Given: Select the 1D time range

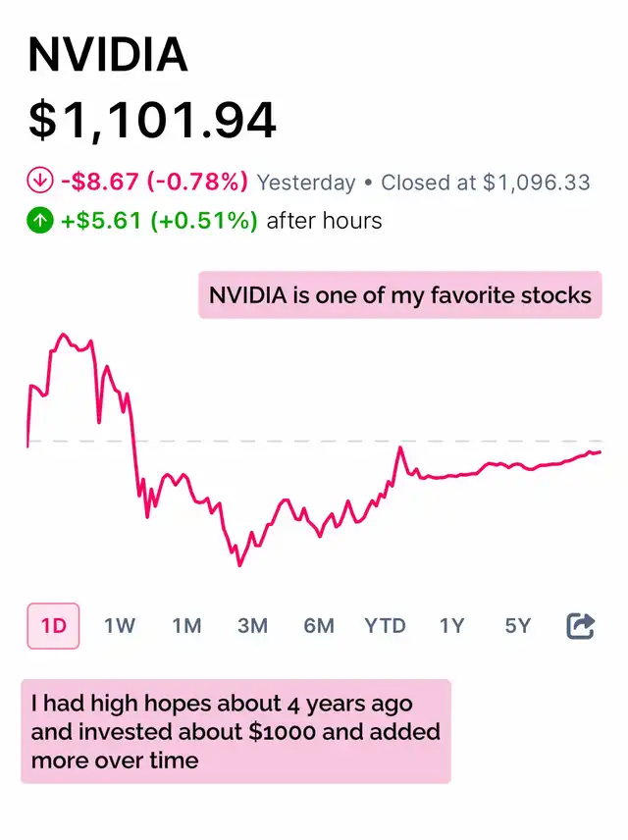Looking at the screenshot, I should 54,626.
